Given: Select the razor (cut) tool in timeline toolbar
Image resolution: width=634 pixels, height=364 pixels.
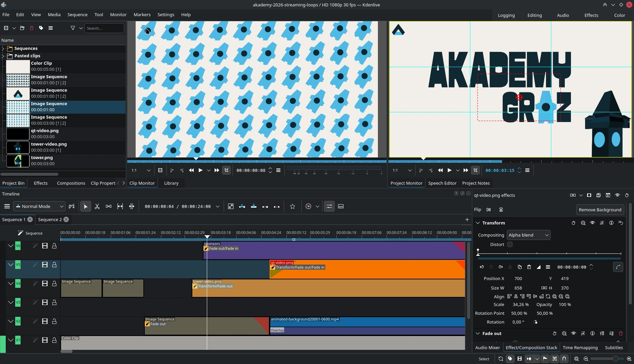Looking at the screenshot, I should click(x=97, y=206).
